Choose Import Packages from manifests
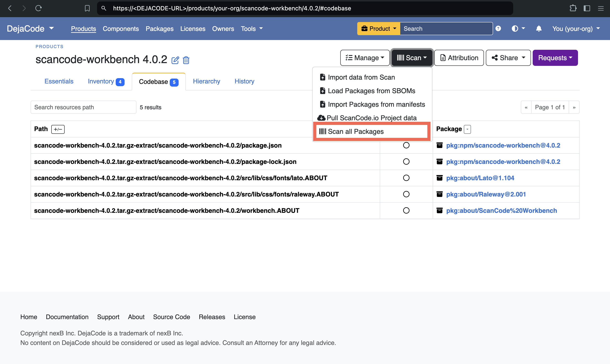The image size is (610, 364). [x=372, y=104]
